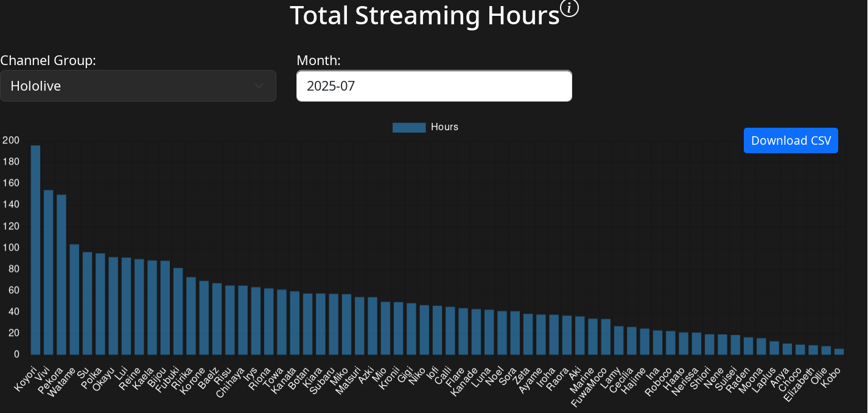Click the Koyori axis label

point(26,379)
